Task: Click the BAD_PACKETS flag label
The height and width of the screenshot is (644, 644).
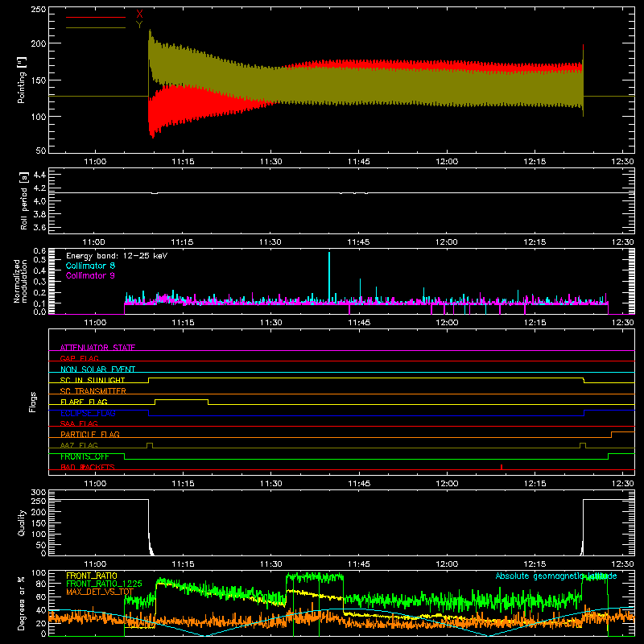Action: pyautogui.click(x=88, y=467)
